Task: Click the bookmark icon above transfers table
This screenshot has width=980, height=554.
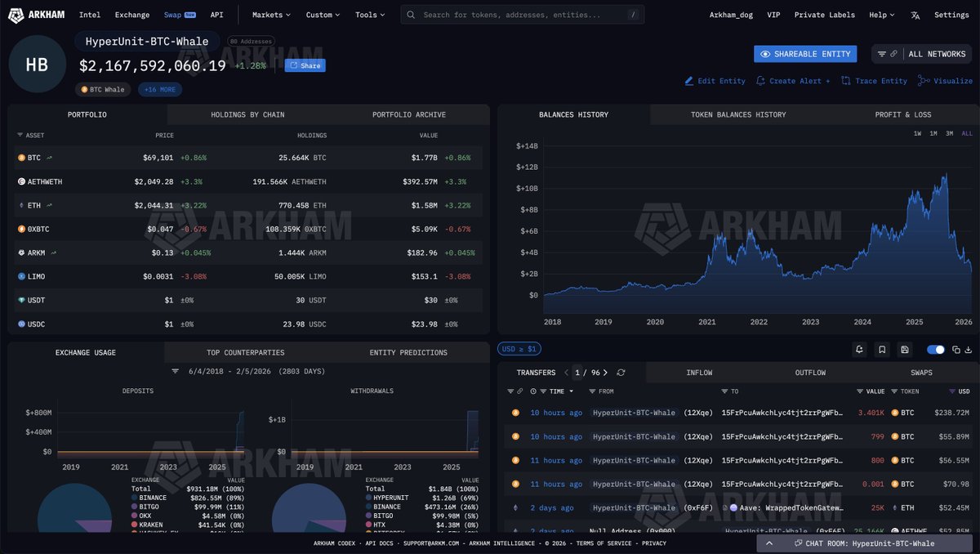Action: click(x=882, y=350)
